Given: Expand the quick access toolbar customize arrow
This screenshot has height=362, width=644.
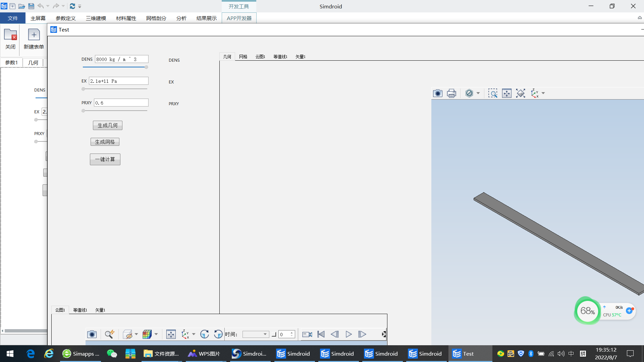Looking at the screenshot, I should click(x=80, y=6).
